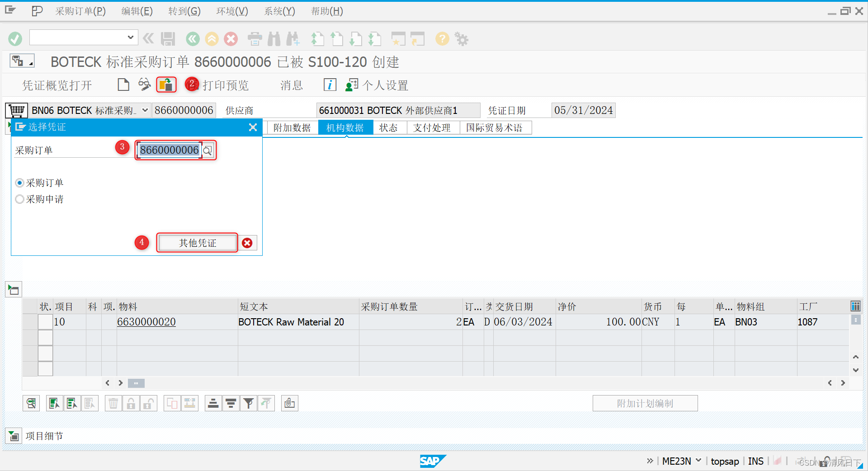Click the 消息 button
The height and width of the screenshot is (471, 868).
[292, 85]
